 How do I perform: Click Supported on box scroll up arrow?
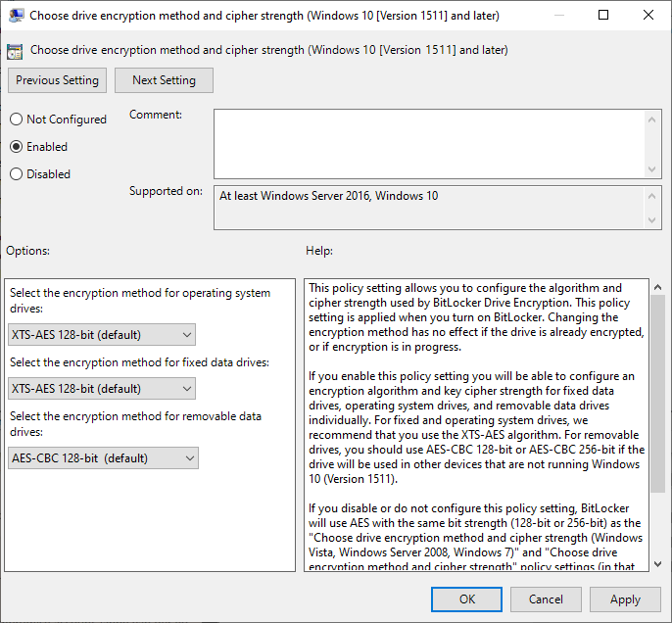point(651,196)
